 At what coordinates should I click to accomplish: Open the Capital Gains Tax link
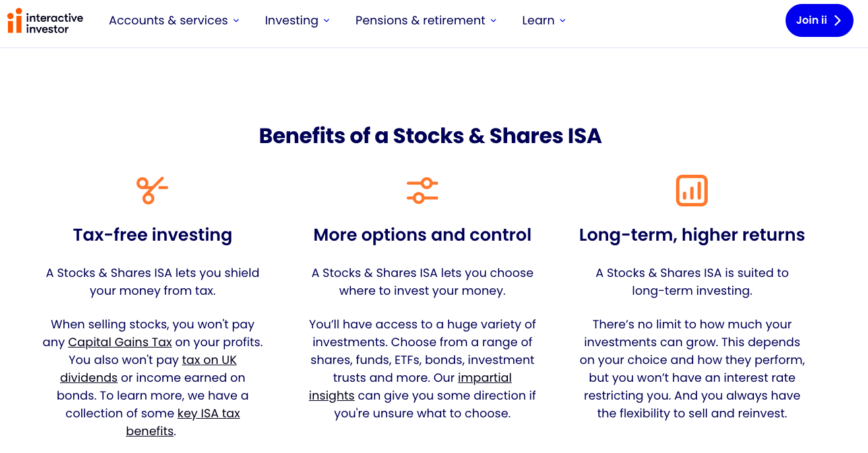pos(119,342)
